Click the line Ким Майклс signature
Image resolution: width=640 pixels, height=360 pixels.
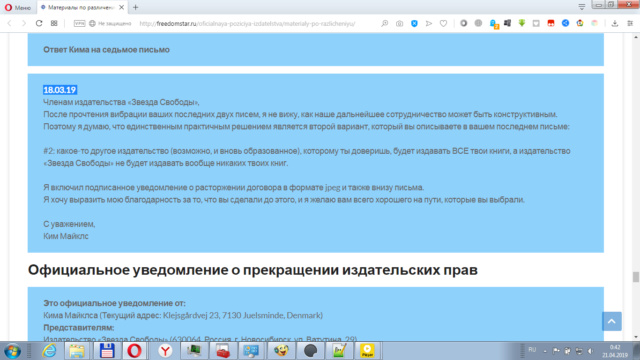point(66,236)
